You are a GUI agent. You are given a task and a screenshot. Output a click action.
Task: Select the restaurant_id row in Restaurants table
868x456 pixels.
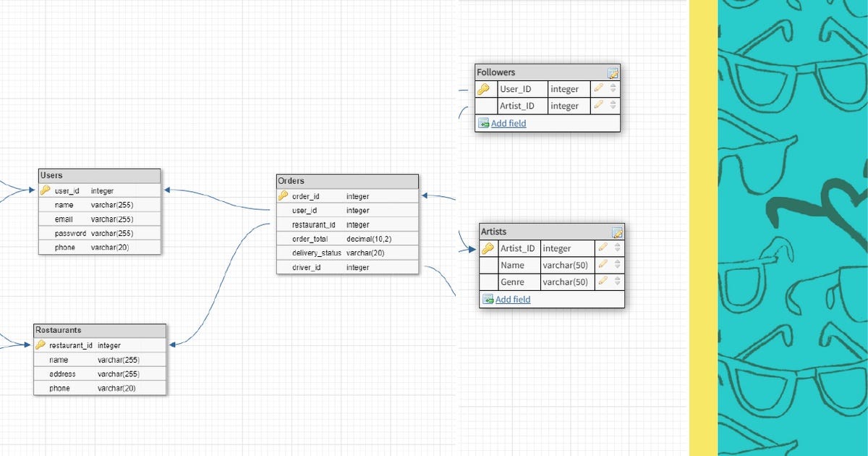pyautogui.click(x=100, y=345)
